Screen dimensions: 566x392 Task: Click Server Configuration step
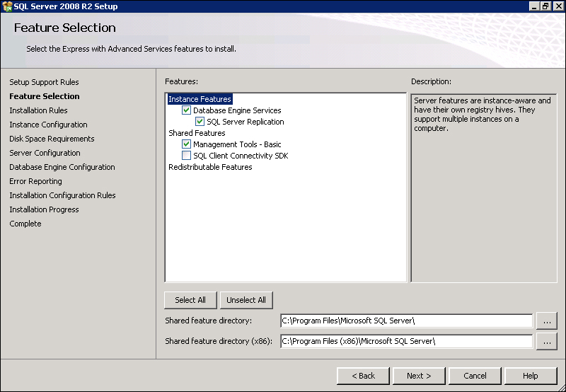pos(45,153)
